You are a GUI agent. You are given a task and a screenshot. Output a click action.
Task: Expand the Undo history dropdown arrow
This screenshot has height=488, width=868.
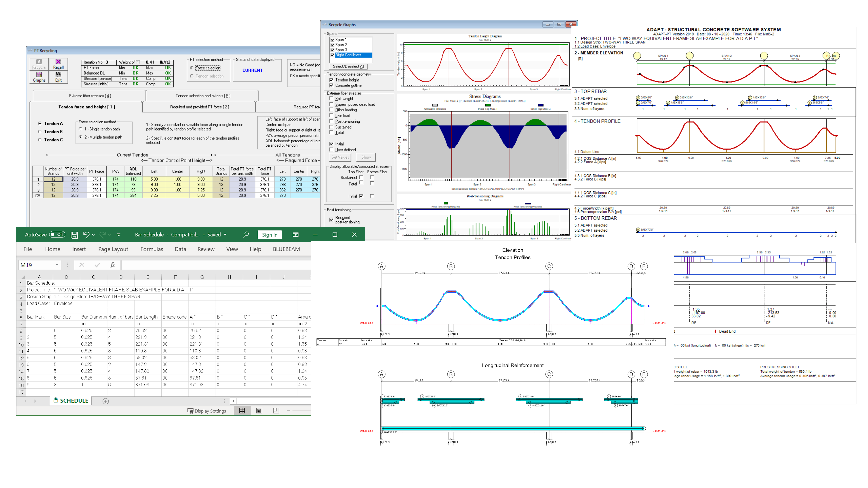tap(93, 235)
